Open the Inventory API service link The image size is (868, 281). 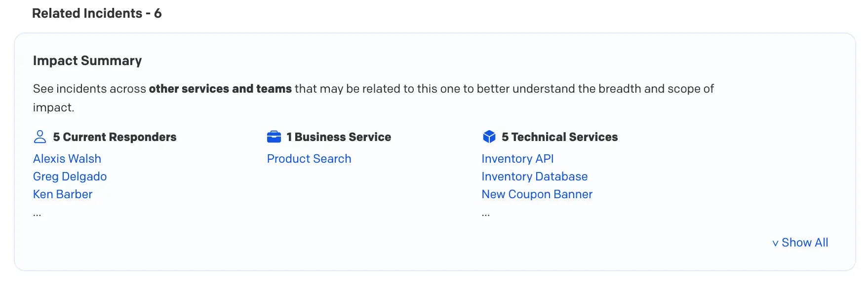tap(518, 159)
